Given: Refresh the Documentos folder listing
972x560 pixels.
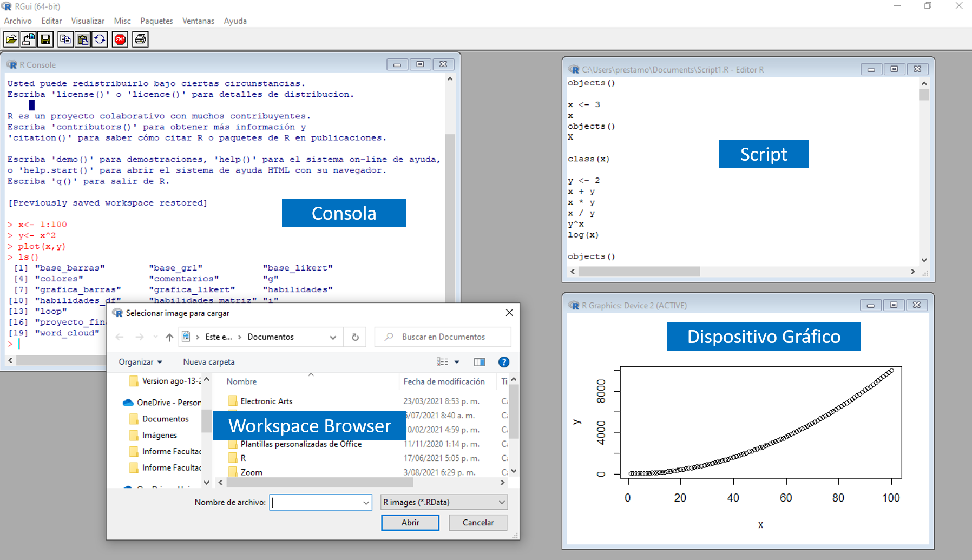Looking at the screenshot, I should click(355, 337).
